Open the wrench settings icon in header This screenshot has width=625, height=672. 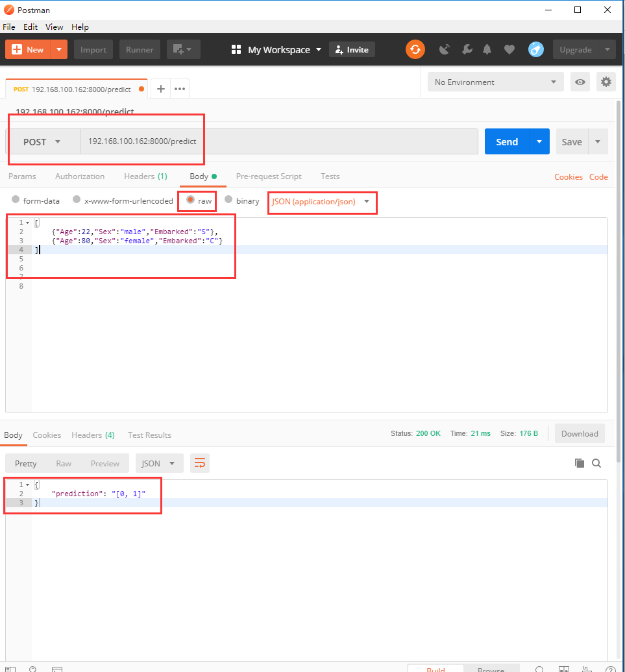point(467,49)
